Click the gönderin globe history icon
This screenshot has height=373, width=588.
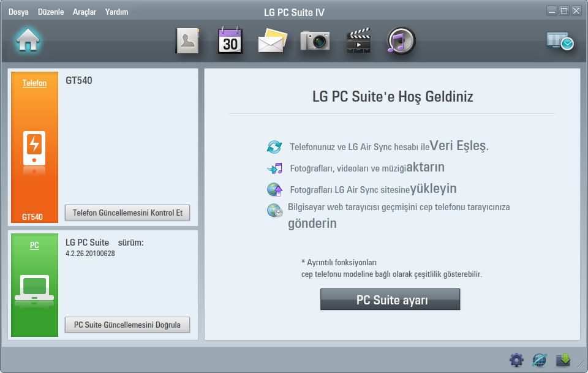pos(274,210)
